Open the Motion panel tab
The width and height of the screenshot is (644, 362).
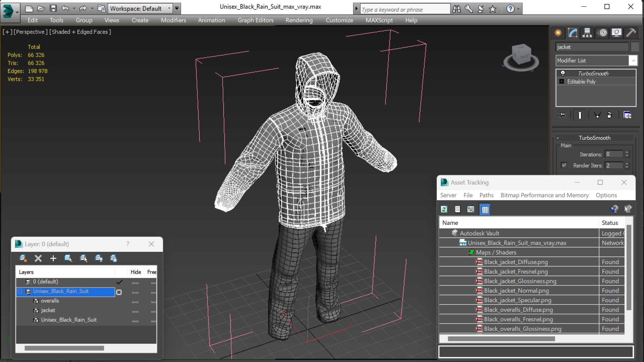(x=602, y=32)
